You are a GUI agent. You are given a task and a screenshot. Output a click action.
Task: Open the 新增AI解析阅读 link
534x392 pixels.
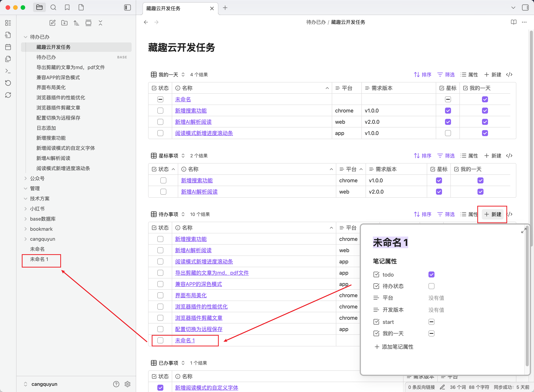pyautogui.click(x=193, y=122)
